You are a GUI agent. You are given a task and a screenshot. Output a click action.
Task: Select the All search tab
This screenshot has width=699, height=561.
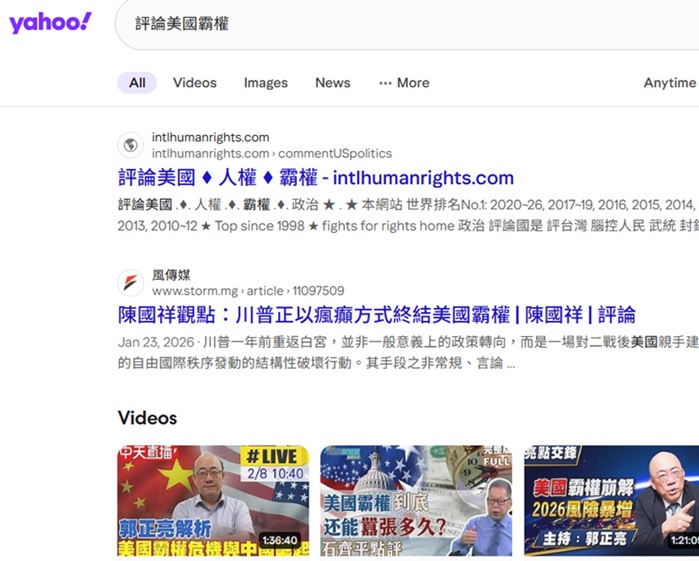137,83
